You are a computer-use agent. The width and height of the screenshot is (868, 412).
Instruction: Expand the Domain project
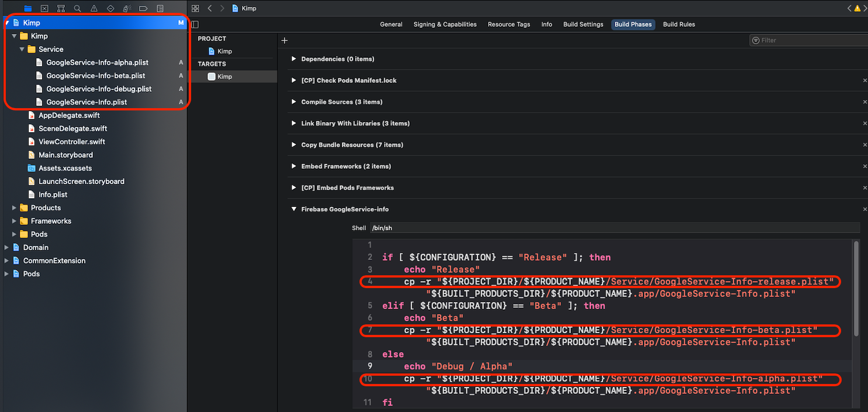7,247
